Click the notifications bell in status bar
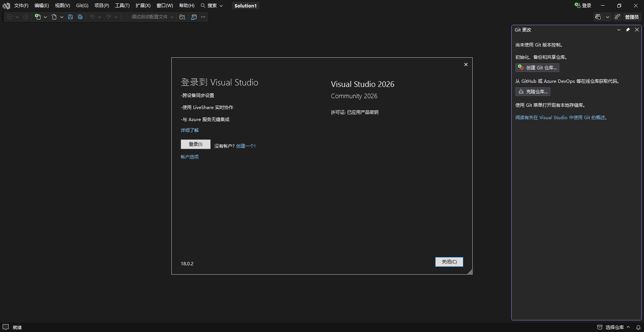This screenshot has height=332, width=644. tap(638, 327)
